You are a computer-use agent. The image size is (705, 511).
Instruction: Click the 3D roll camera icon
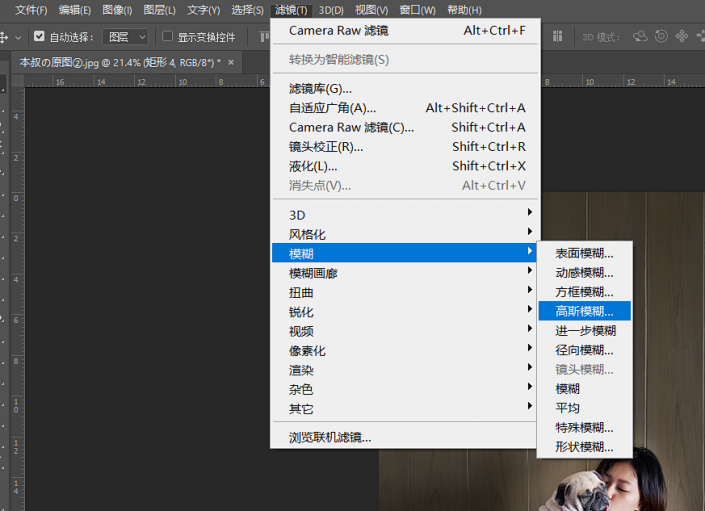click(661, 37)
